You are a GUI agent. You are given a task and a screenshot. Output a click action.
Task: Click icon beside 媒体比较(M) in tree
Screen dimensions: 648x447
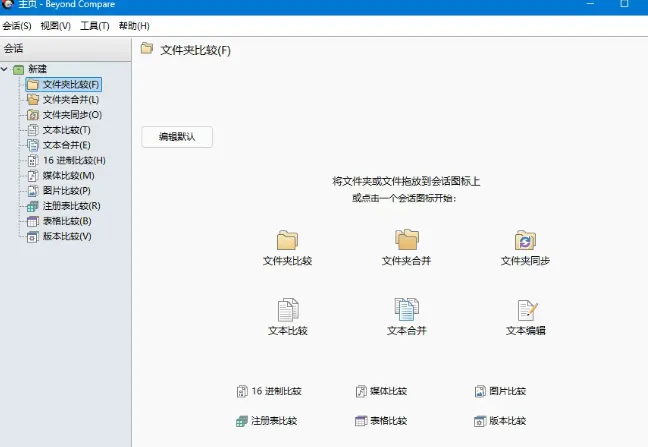tap(33, 176)
